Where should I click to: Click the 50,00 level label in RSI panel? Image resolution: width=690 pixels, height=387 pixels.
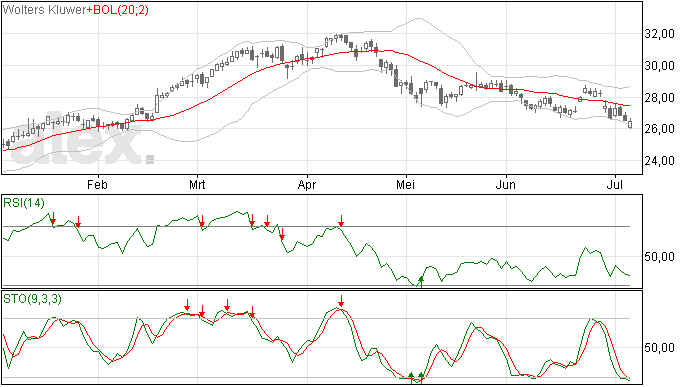pyautogui.click(x=659, y=257)
